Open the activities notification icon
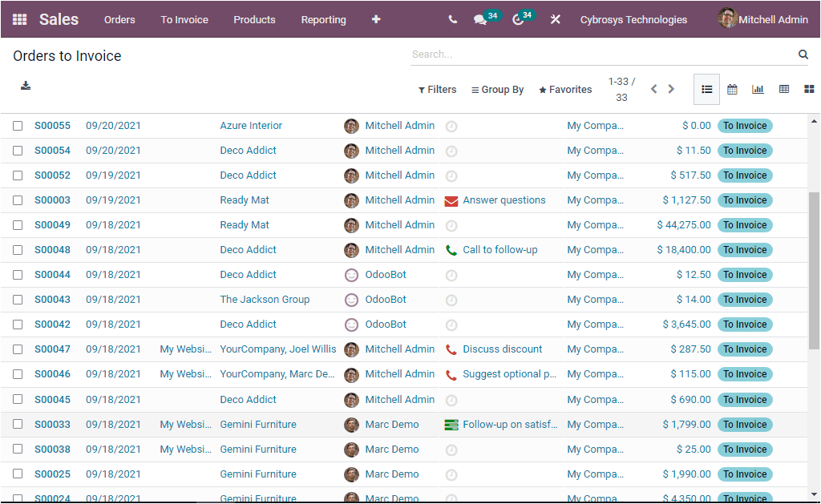 519,19
